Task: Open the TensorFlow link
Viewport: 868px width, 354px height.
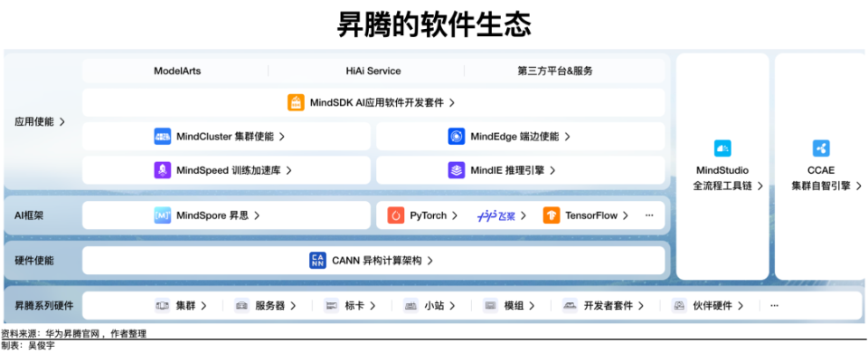Action: click(591, 215)
